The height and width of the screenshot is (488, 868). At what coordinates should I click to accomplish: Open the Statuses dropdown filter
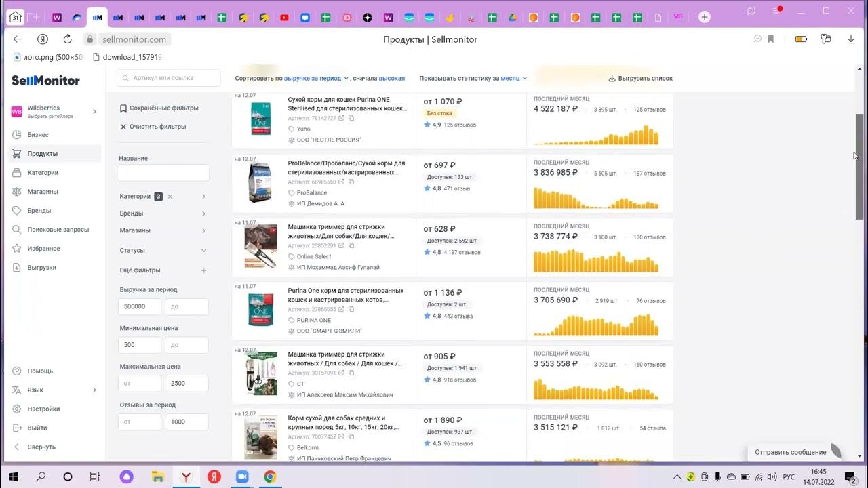[x=203, y=250]
